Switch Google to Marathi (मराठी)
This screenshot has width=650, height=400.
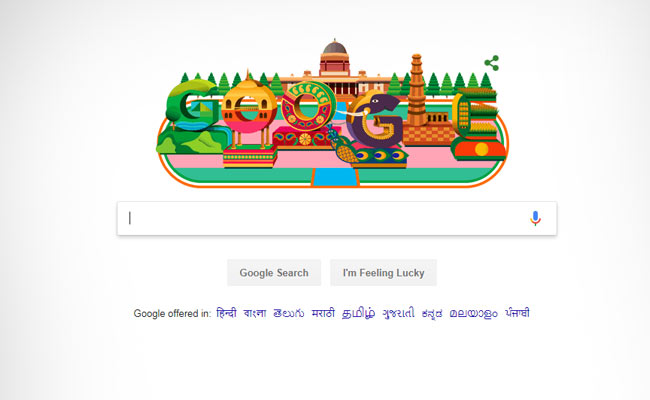[x=323, y=313]
